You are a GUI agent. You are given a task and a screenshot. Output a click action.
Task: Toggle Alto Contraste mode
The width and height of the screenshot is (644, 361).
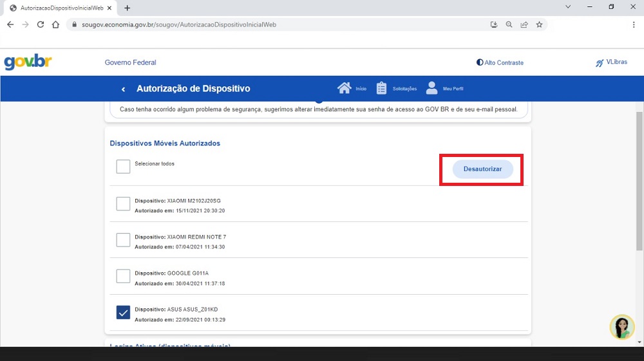click(x=500, y=62)
